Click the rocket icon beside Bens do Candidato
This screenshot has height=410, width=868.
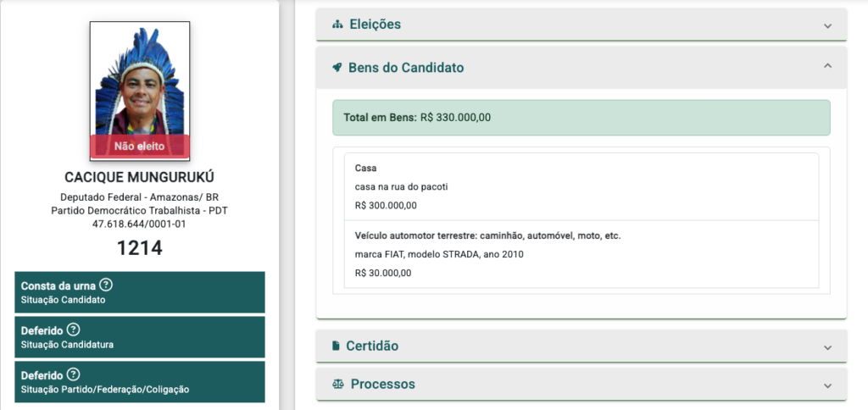click(337, 68)
